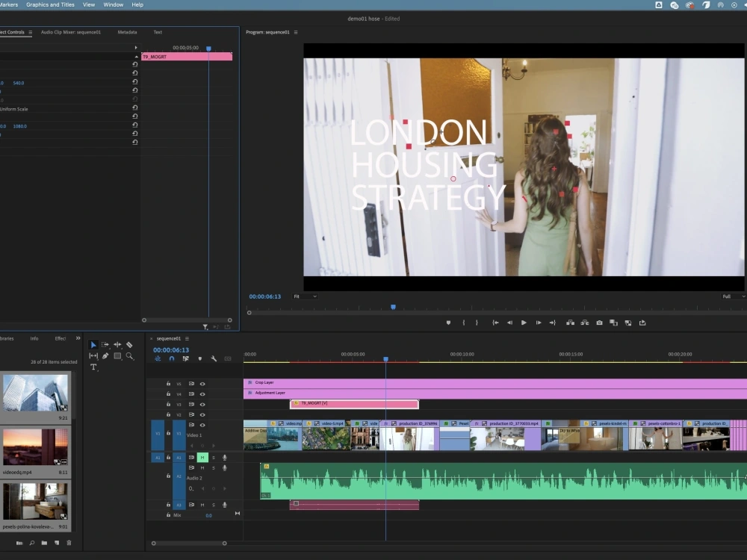Open Program sequence01 panel menu

pos(296,32)
